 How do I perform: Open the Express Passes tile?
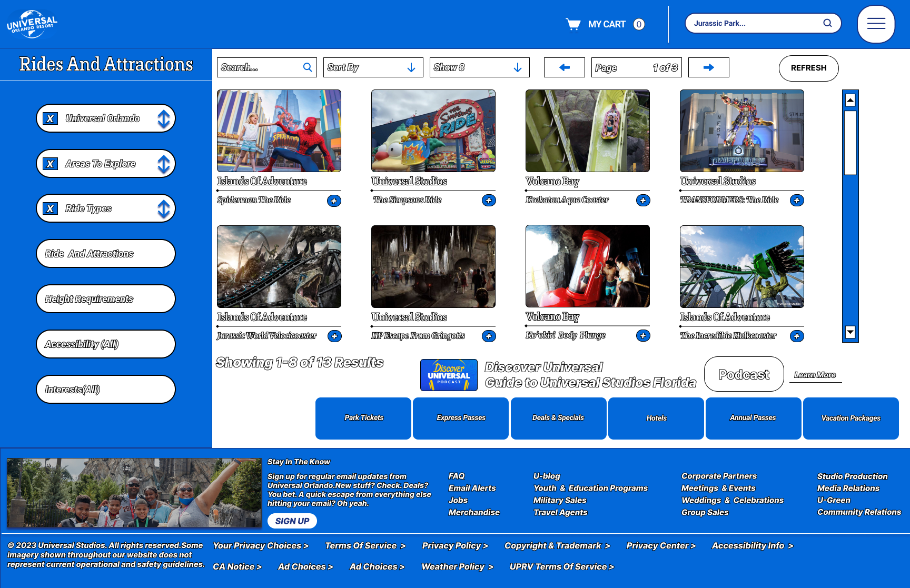pyautogui.click(x=461, y=418)
